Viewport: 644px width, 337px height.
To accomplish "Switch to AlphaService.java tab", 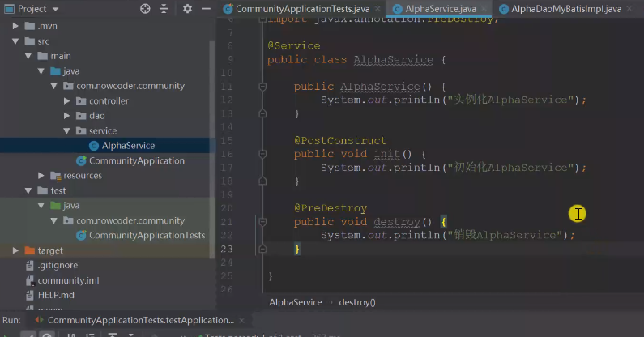I will pos(441,9).
